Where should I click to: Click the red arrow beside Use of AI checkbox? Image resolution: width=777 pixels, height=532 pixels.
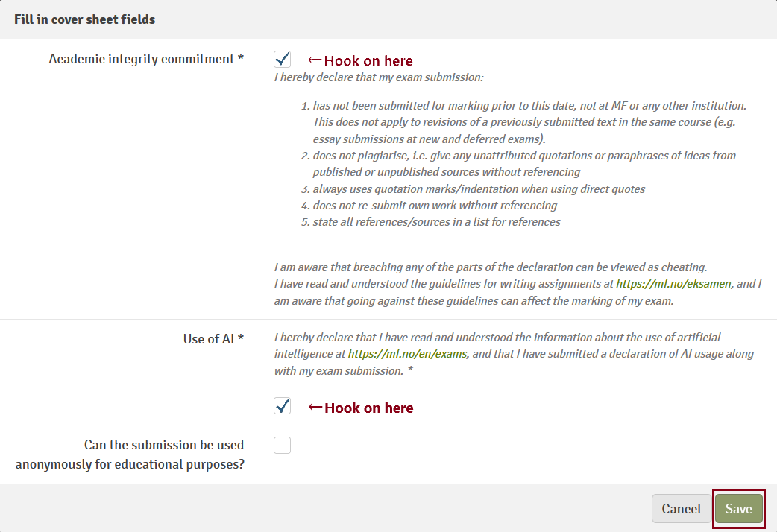(x=315, y=408)
